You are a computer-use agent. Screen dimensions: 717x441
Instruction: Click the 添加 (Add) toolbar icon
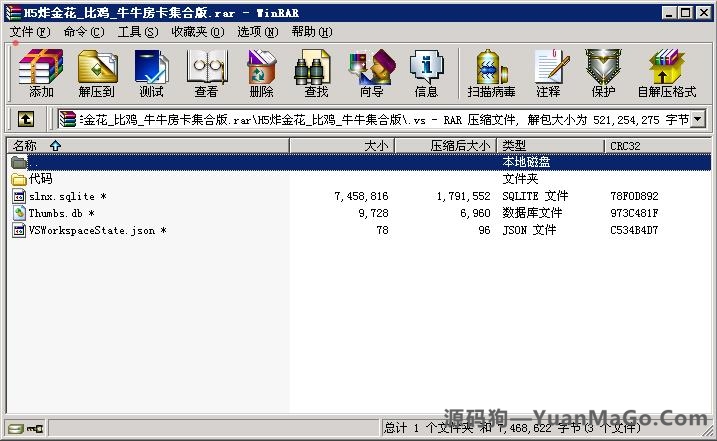click(x=41, y=68)
